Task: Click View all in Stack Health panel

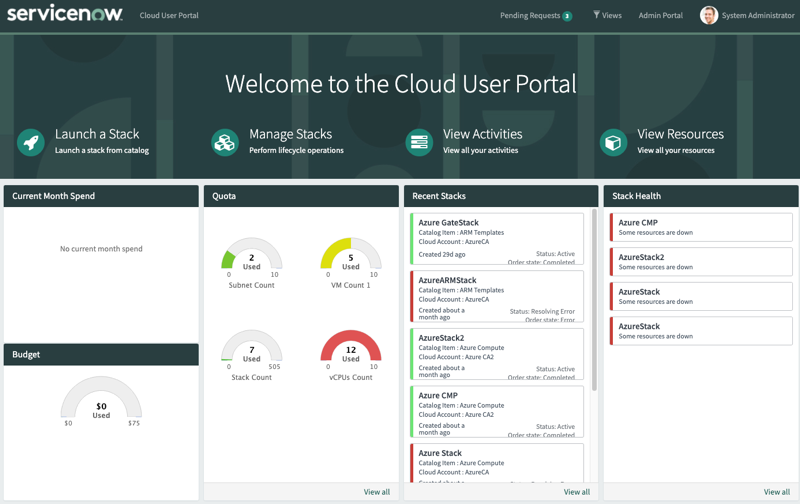Action: [x=777, y=492]
